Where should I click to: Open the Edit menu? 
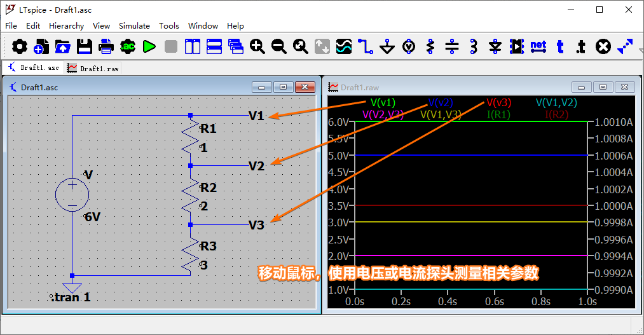tap(33, 26)
